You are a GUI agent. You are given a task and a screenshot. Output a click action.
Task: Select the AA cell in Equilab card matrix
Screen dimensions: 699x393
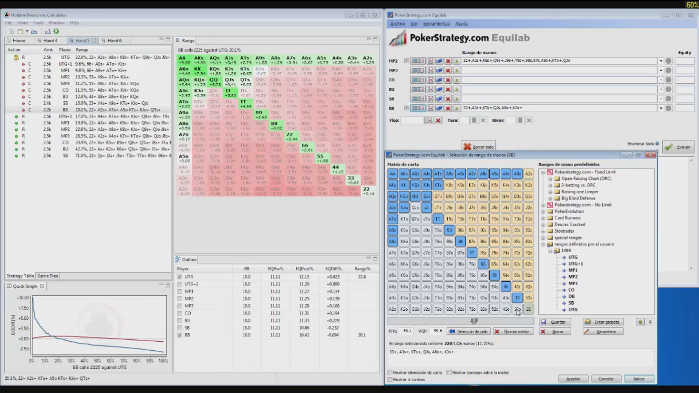(x=392, y=173)
